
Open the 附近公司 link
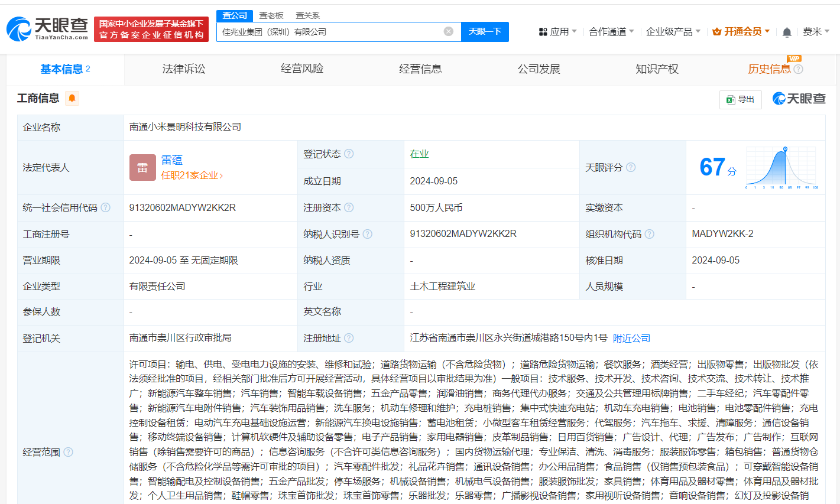click(632, 337)
